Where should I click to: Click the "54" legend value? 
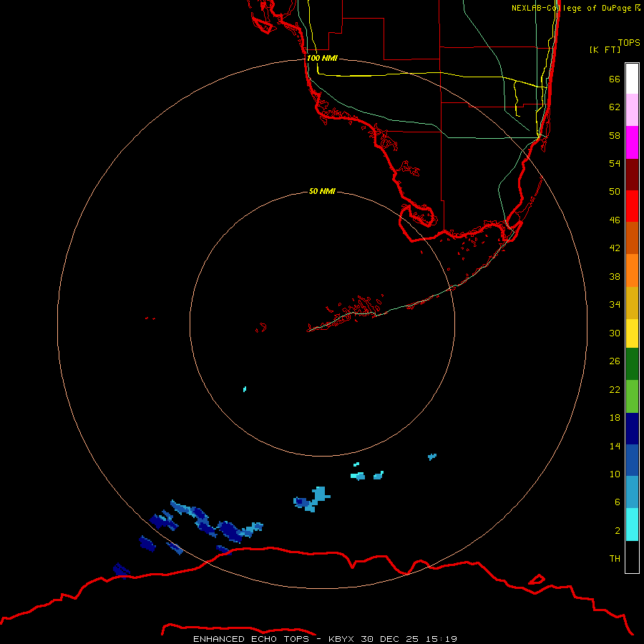point(615,163)
